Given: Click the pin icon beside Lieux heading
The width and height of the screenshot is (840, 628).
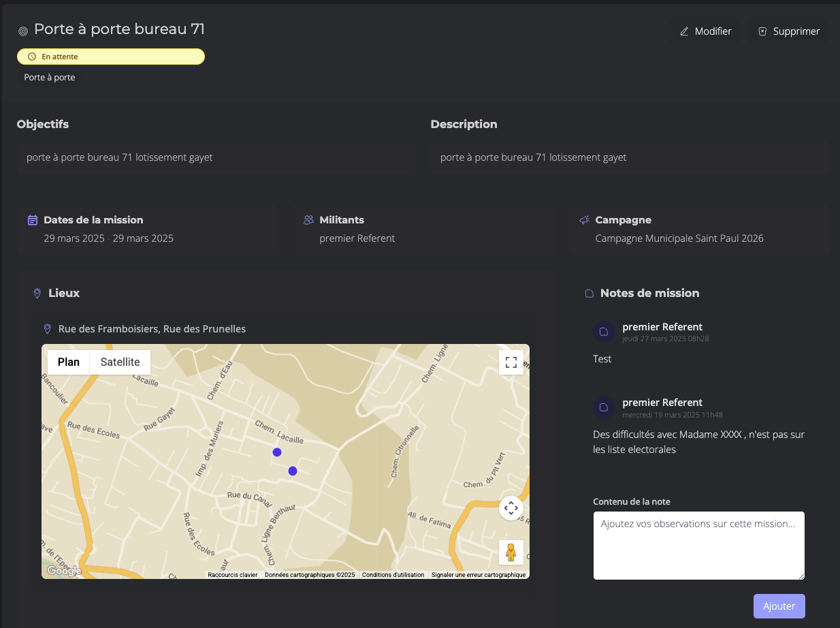Looking at the screenshot, I should point(37,294).
